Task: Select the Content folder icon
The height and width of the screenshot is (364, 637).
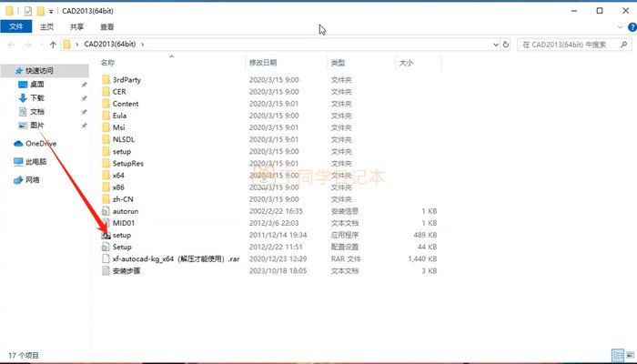Action: pyautogui.click(x=106, y=104)
